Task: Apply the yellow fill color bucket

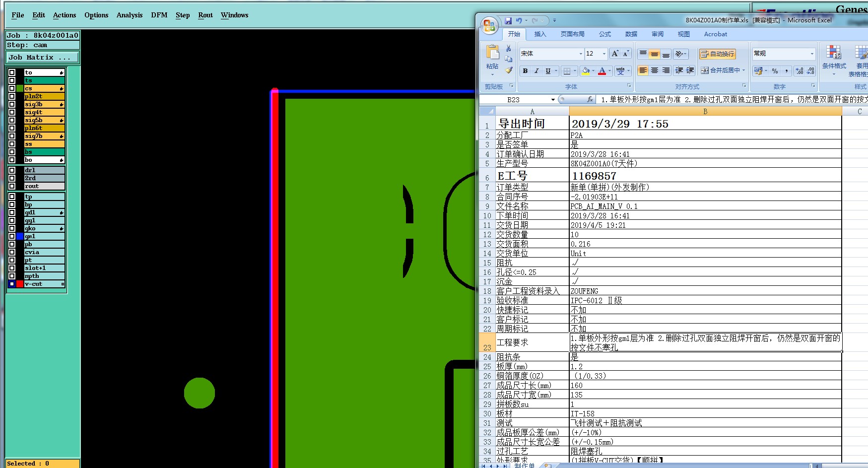Action: click(586, 71)
